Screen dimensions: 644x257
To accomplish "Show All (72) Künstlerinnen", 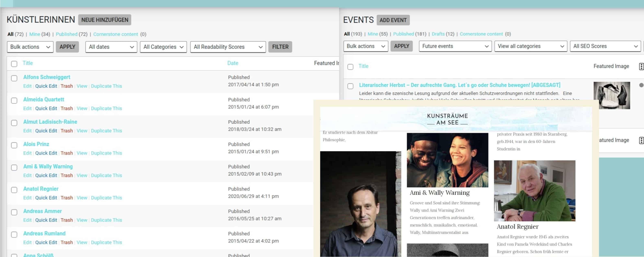I will click(15, 34).
